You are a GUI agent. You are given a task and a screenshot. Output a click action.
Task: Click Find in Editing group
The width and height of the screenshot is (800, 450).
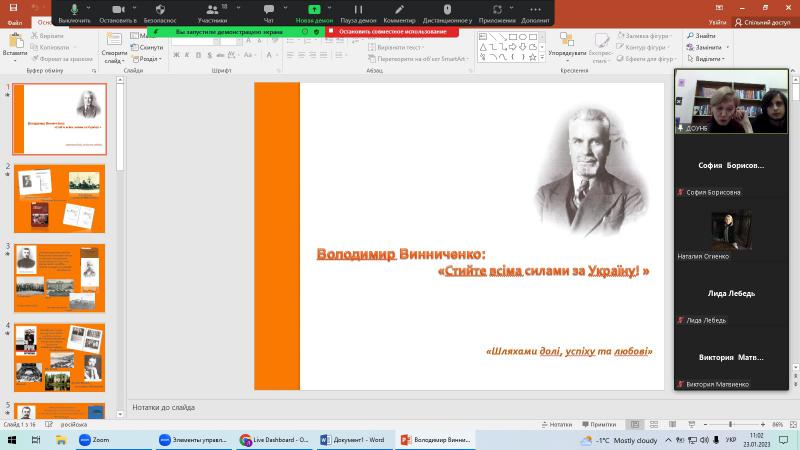coord(702,36)
